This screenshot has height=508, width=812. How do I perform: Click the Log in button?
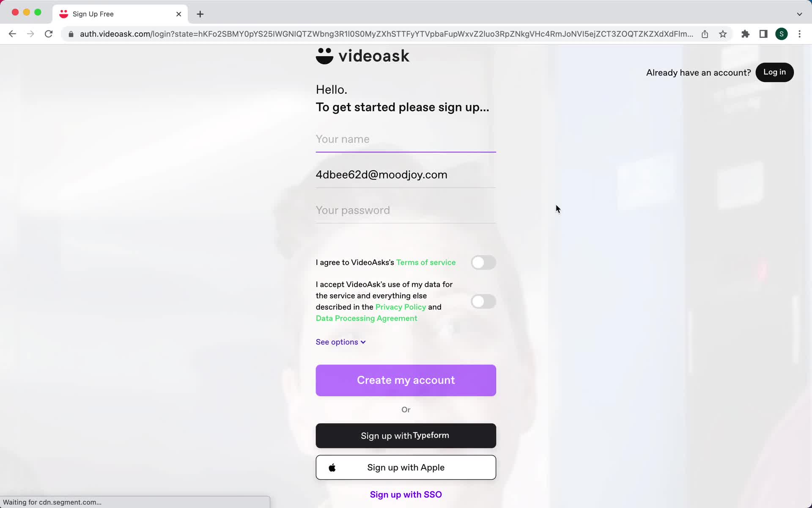click(775, 72)
